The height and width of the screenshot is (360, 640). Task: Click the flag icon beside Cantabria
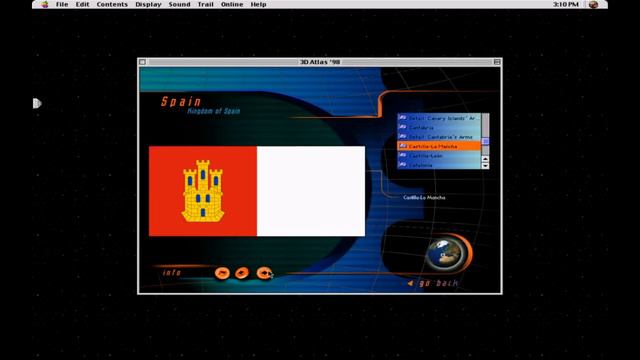click(402, 127)
